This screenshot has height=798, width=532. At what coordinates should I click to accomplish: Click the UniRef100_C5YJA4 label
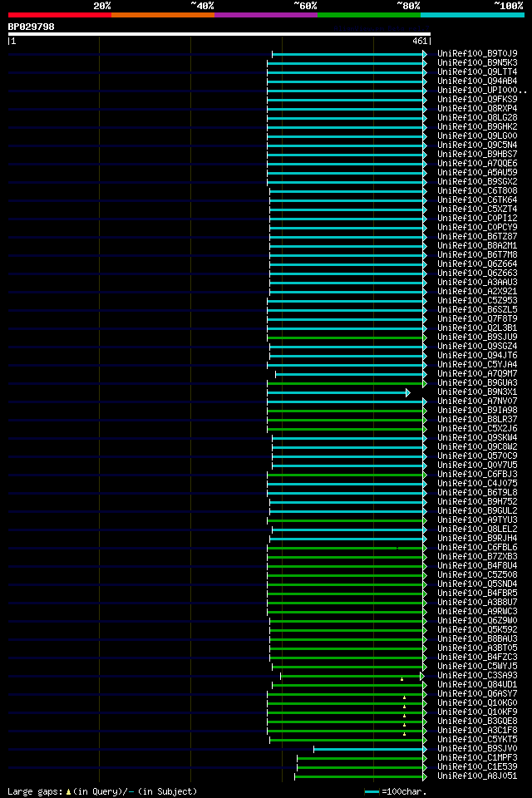coord(477,365)
